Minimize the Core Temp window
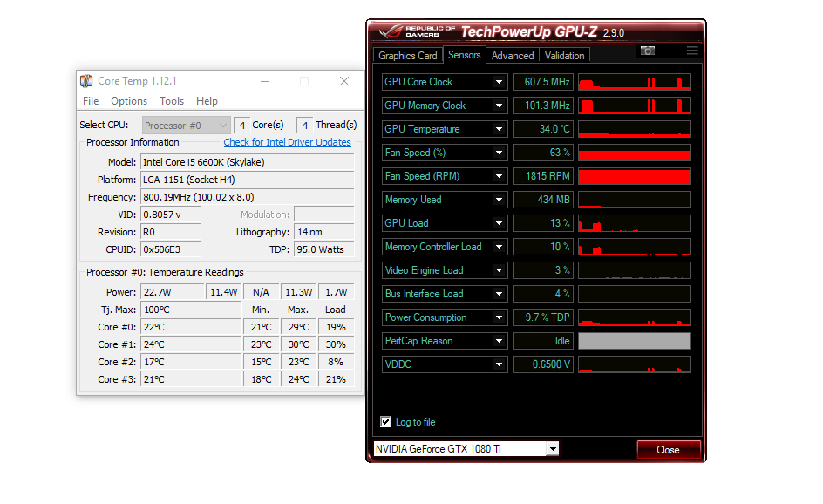Viewport: 823px width, 504px height. (265, 81)
